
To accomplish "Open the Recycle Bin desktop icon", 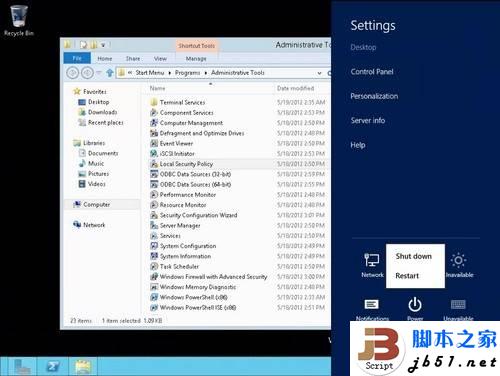I will 19,19.
